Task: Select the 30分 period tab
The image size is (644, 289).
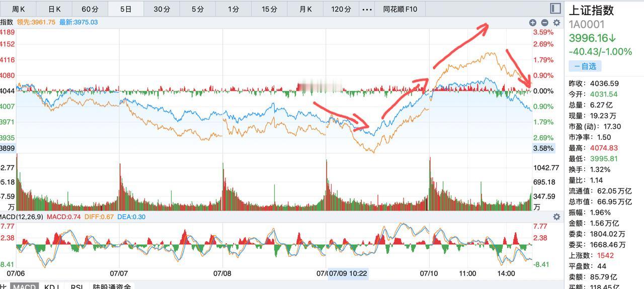Action: [162, 9]
